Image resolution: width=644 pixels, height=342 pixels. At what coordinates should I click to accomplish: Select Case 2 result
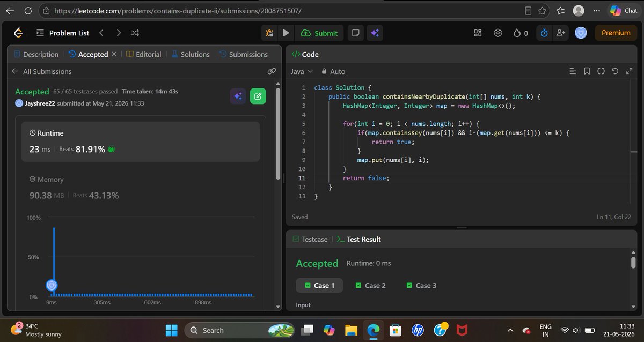click(x=370, y=286)
